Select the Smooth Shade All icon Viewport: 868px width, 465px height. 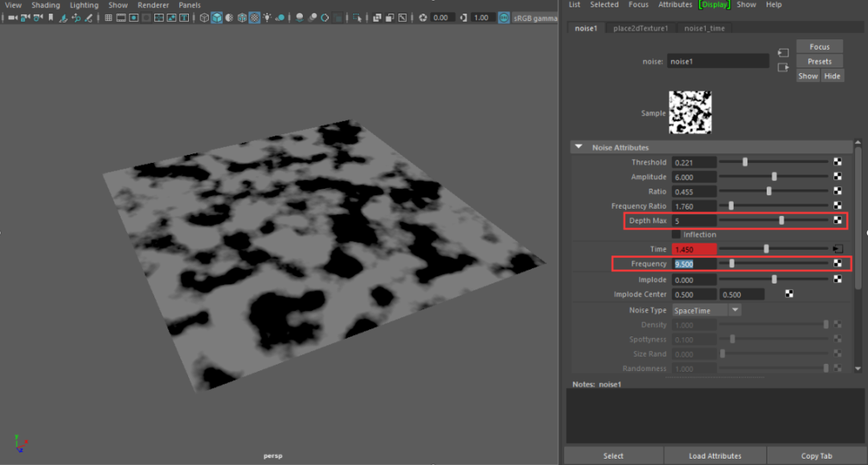pyautogui.click(x=217, y=18)
